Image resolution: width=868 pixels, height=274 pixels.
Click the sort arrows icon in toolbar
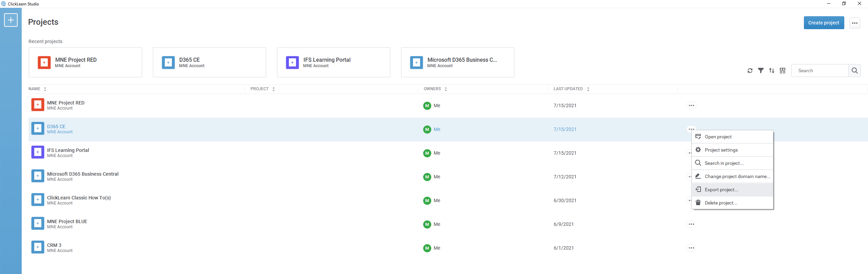click(772, 71)
